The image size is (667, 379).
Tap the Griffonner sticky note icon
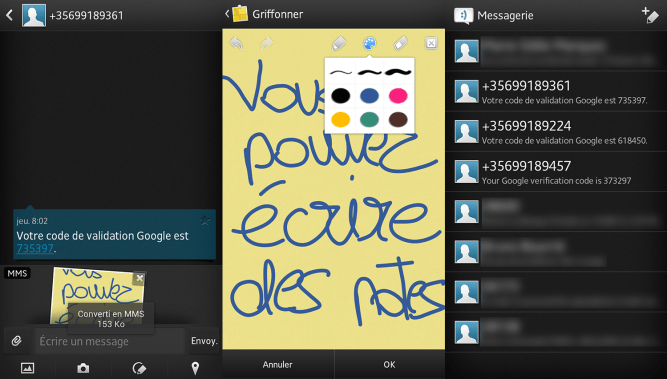click(x=240, y=14)
